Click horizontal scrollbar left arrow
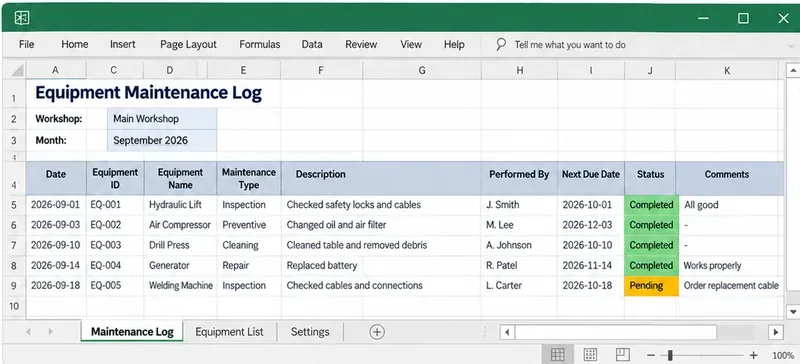Screen dimensions: 800x364 (x=507, y=332)
